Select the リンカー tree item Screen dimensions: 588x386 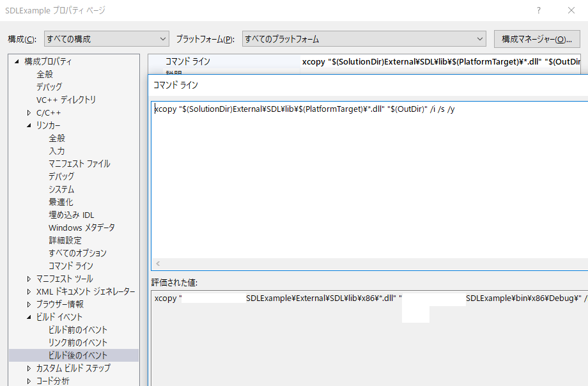(48, 125)
